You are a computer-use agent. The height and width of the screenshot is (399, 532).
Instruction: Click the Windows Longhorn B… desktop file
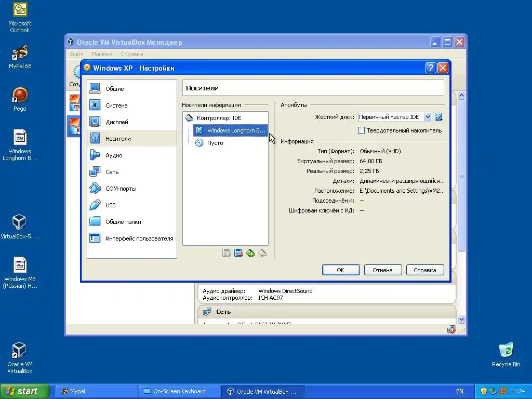click(x=20, y=145)
